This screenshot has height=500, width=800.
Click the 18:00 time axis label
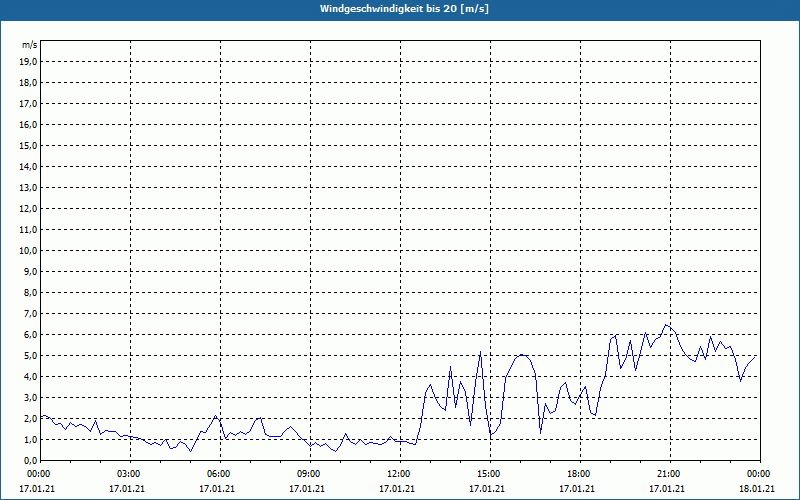coord(580,474)
